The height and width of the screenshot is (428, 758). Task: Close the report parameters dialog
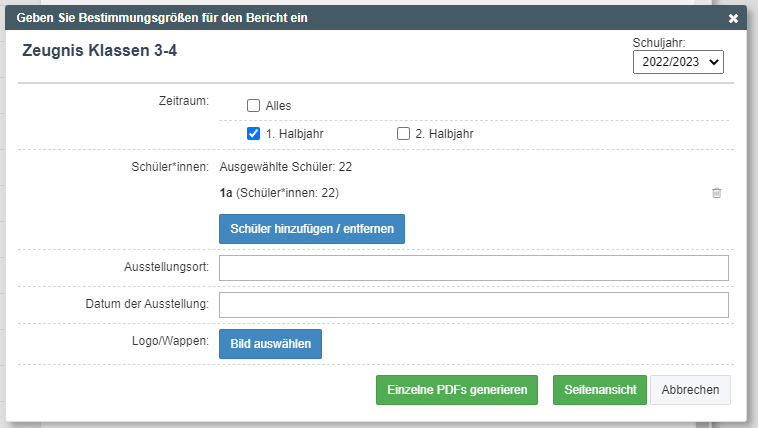733,18
